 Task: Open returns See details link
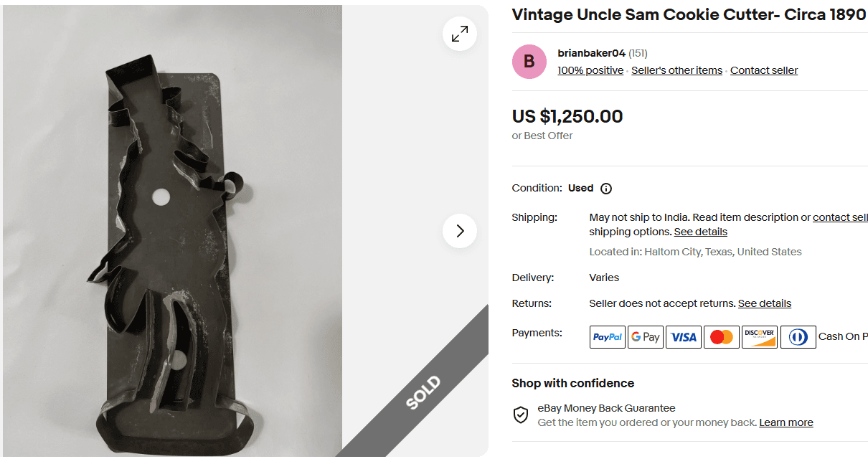(x=764, y=303)
